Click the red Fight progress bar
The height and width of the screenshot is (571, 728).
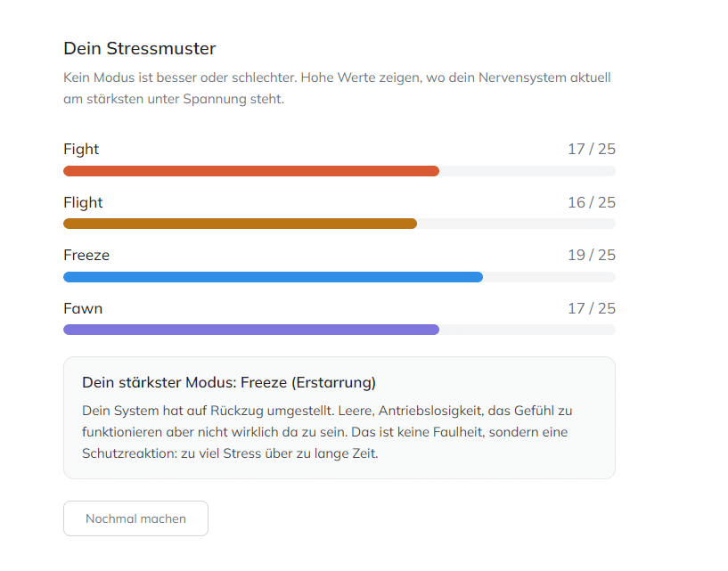point(250,171)
